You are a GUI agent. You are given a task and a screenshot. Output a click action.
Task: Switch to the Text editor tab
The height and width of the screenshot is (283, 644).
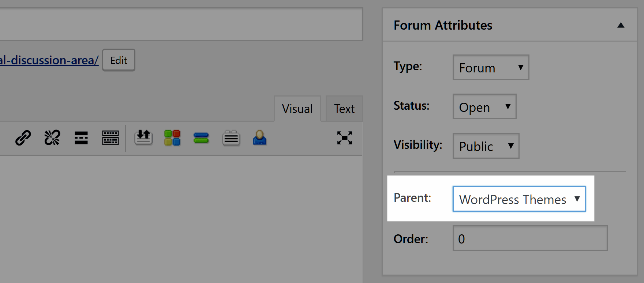point(344,109)
